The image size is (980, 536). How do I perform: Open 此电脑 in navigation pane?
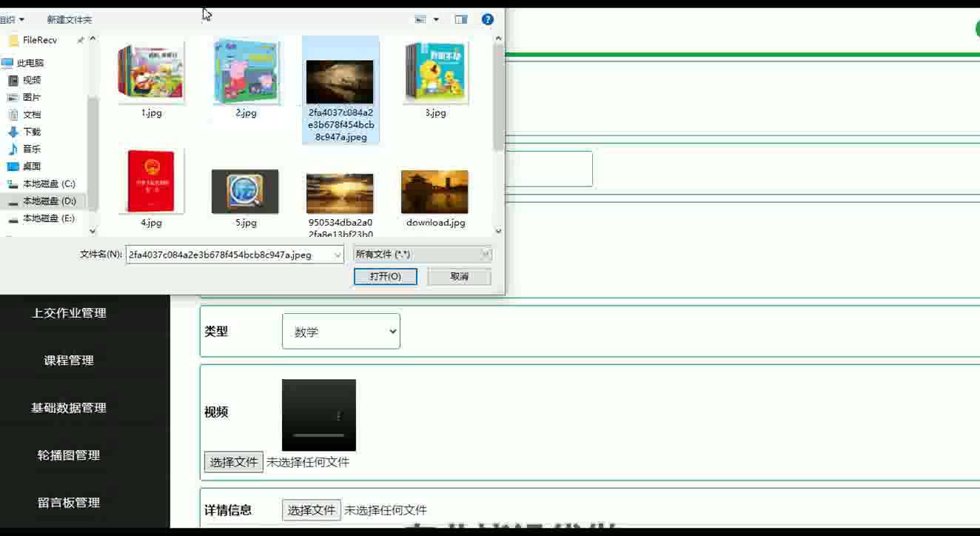coord(30,63)
